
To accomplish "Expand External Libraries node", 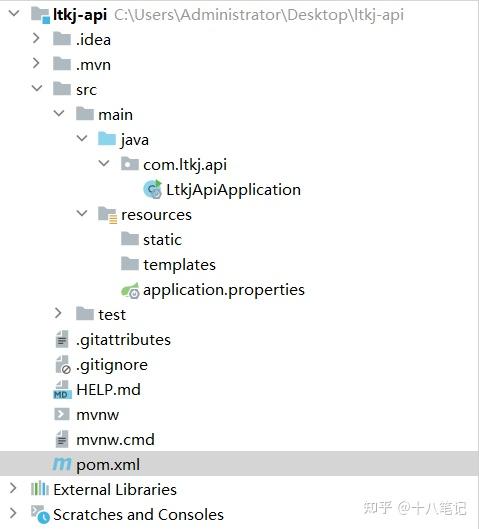I will coord(13,488).
